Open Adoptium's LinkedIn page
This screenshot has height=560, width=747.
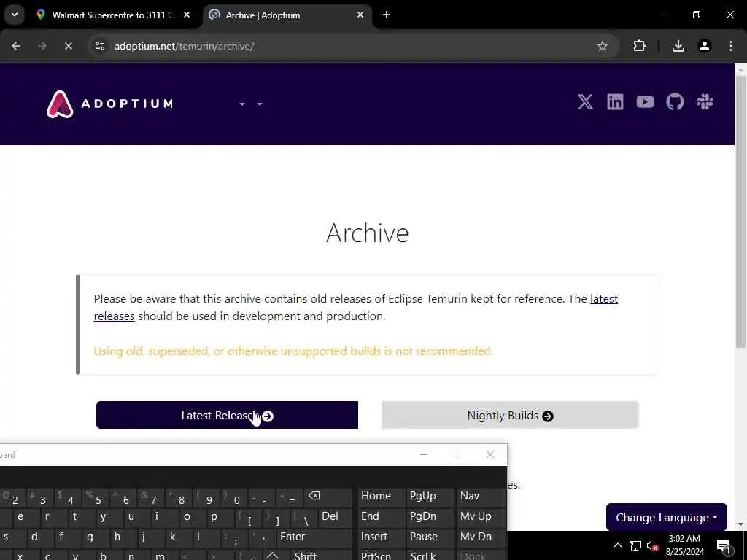[x=615, y=102]
